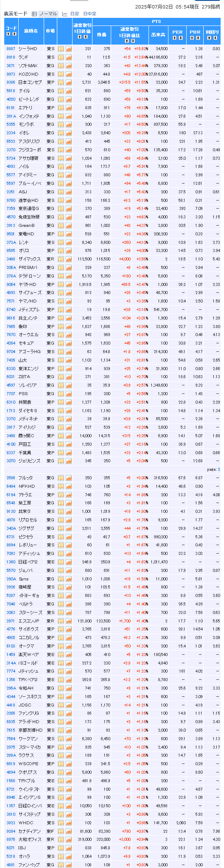Click the line-chart icon beside 日足
Screen dimensions: 224x868
click(x=65, y=14)
